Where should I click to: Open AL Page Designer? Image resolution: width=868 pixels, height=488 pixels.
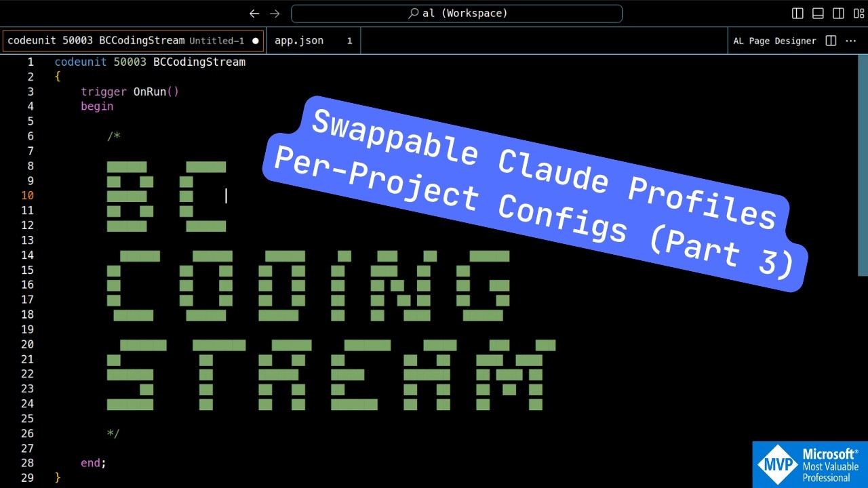pos(774,41)
